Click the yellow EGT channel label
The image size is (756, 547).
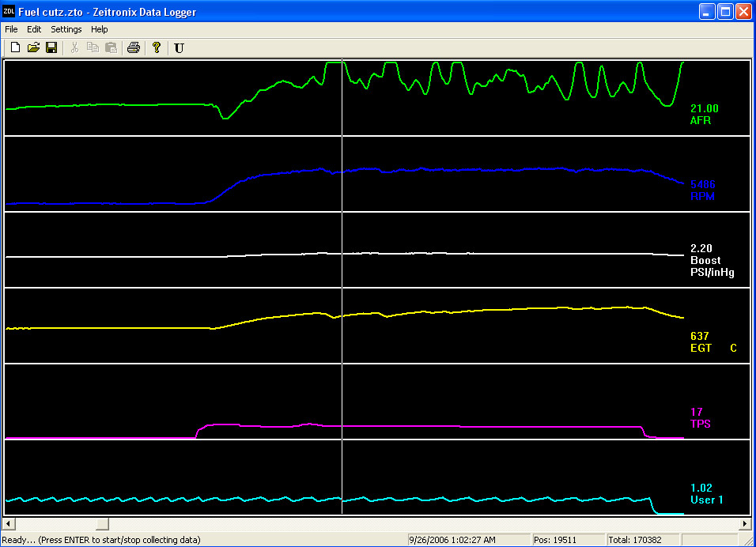[701, 348]
